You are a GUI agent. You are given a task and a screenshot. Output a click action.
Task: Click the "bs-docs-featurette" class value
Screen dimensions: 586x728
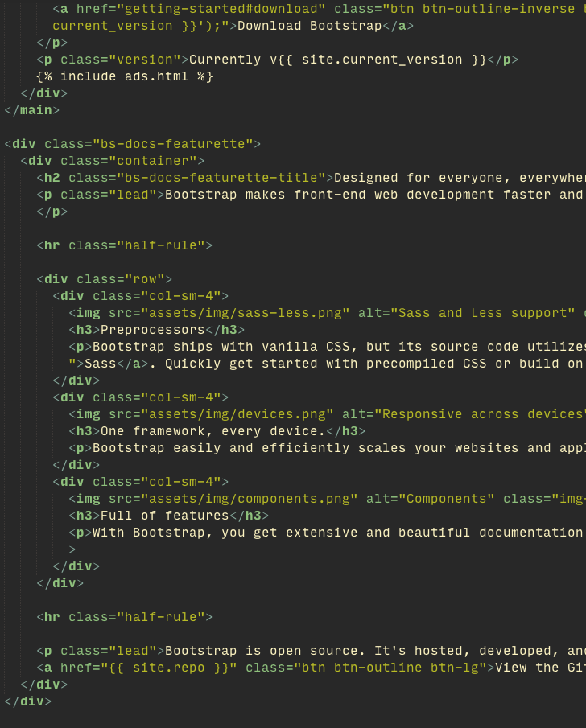(x=173, y=144)
